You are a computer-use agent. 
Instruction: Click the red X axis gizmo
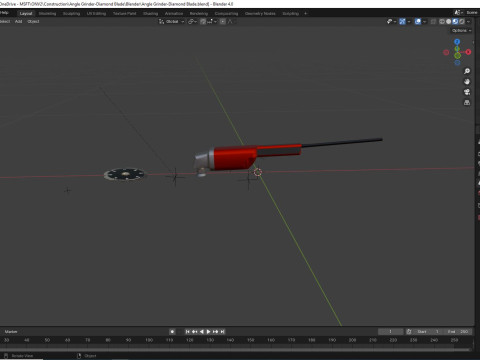468,52
